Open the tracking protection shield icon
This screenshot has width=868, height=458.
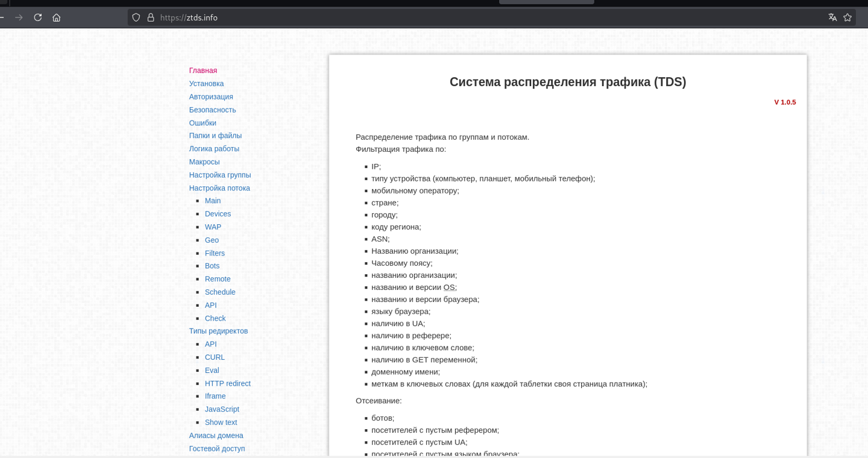(136, 17)
